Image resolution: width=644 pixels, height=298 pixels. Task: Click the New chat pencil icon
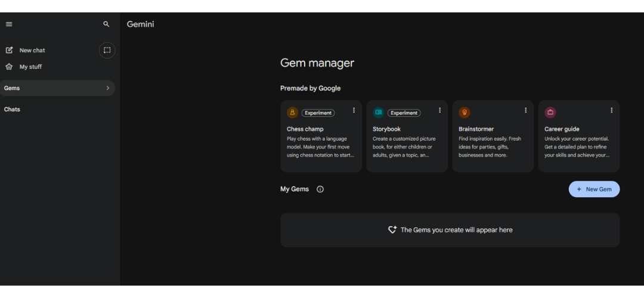9,50
